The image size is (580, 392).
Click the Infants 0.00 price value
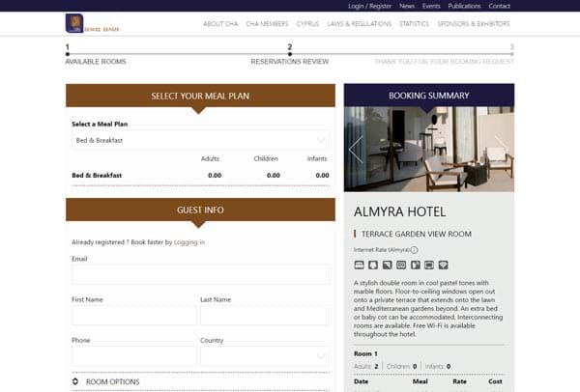tap(322, 176)
